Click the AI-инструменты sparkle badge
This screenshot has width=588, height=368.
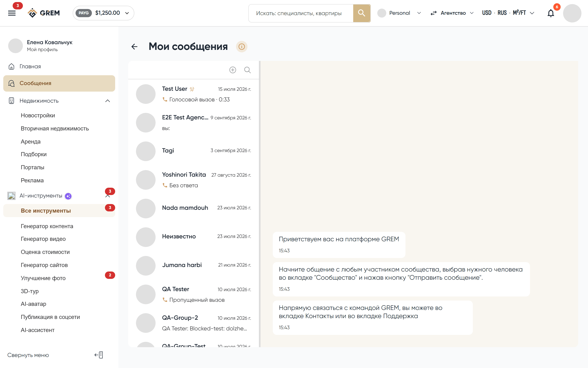tap(68, 196)
